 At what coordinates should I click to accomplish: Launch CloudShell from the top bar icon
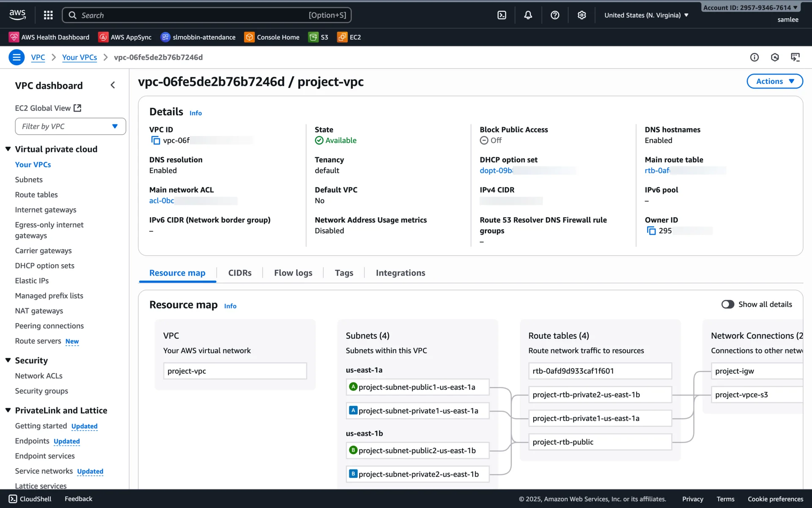502,15
